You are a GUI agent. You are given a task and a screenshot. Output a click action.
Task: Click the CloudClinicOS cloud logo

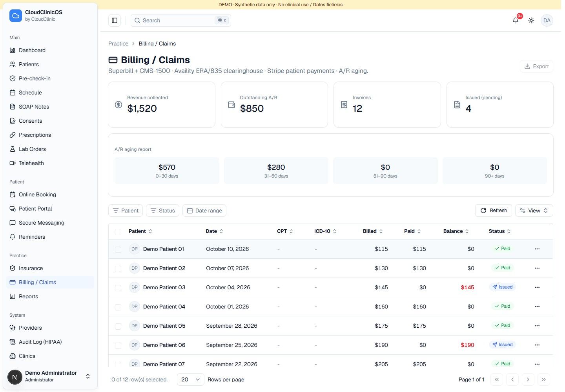[16, 16]
